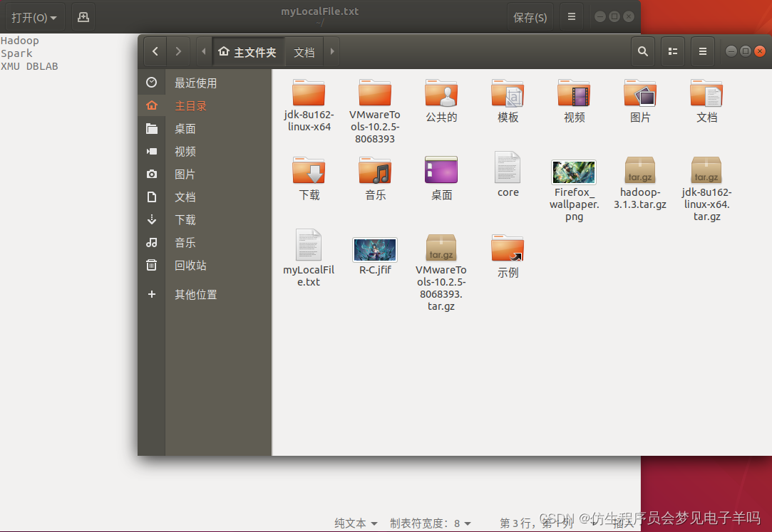Click the 文档 path bar tab
This screenshot has width=772, height=532.
pyautogui.click(x=304, y=52)
